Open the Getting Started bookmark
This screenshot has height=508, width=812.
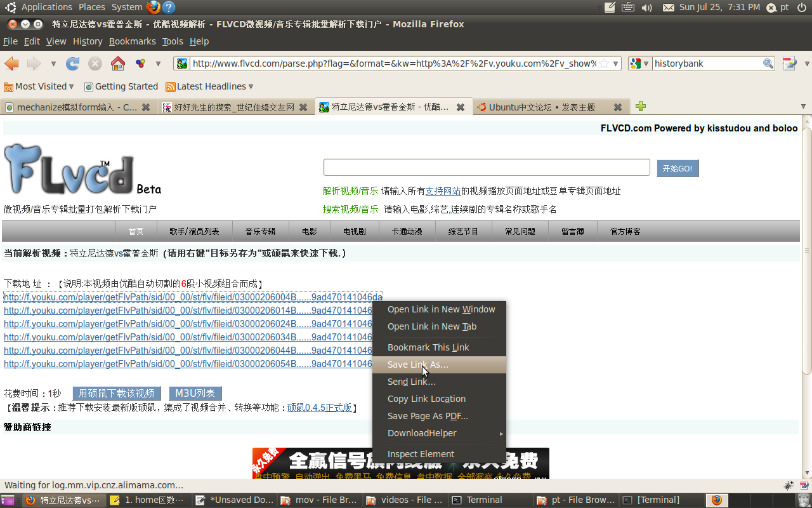tap(121, 86)
